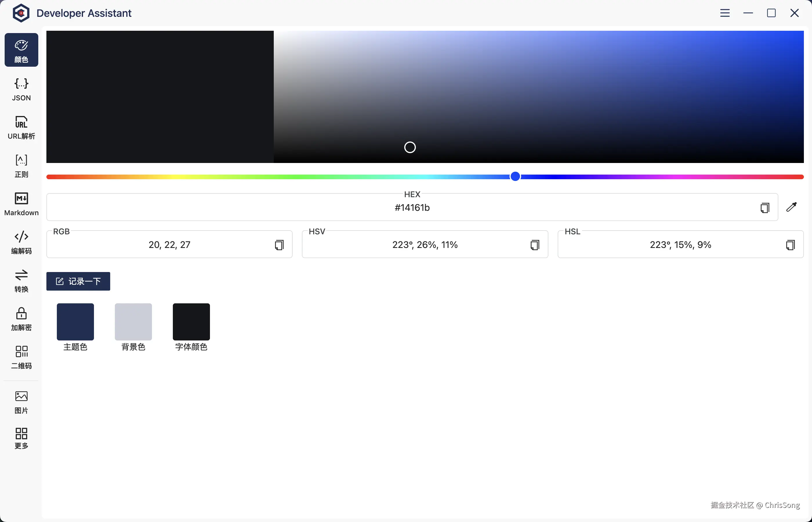
Task: Open the 图片 image tool
Action: [x=21, y=402]
